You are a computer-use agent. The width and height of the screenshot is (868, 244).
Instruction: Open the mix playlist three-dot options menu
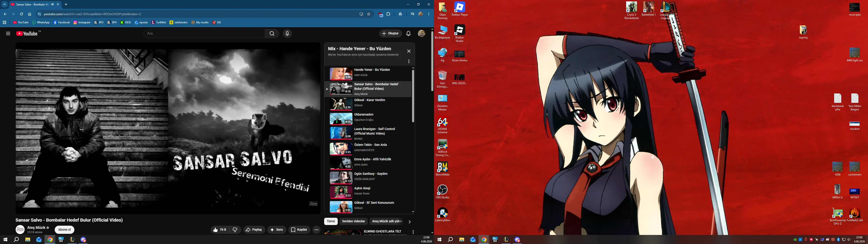coord(409,61)
